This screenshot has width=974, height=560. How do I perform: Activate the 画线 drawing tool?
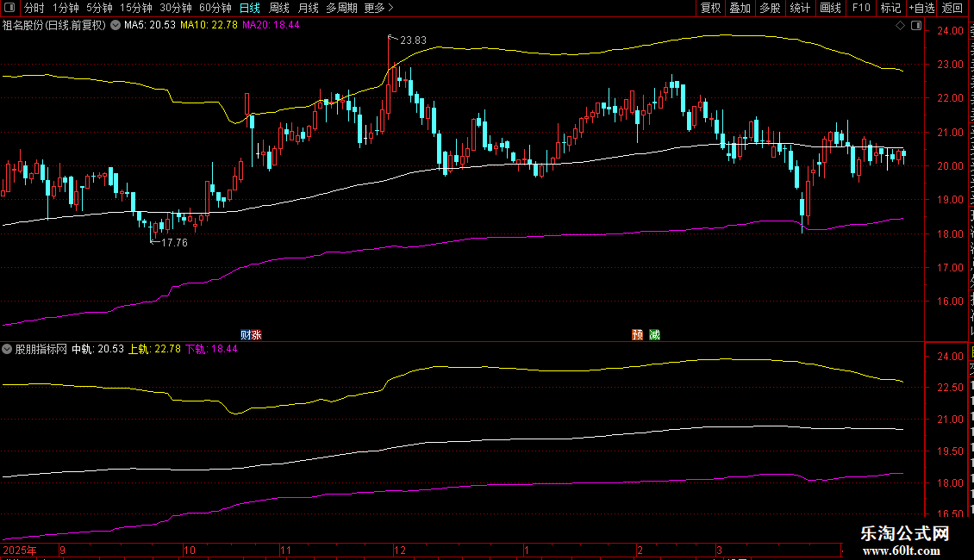coord(831,8)
